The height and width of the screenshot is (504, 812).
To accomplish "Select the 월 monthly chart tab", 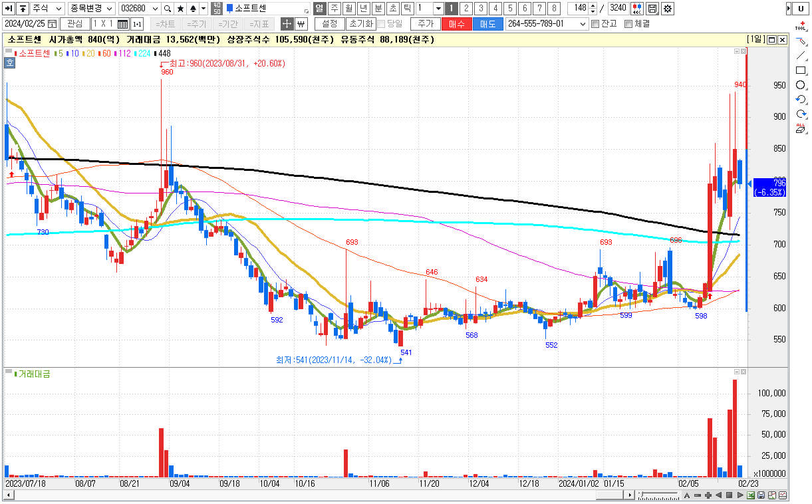I will 348,9.
